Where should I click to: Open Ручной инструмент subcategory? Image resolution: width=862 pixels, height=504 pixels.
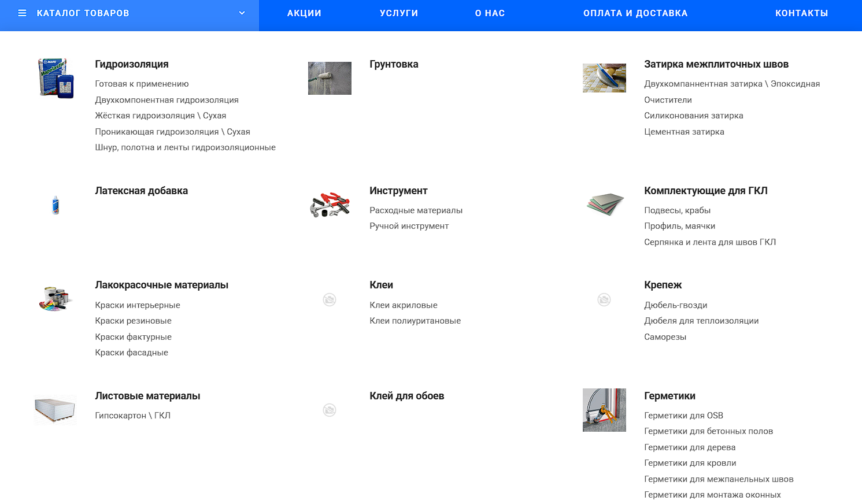point(409,226)
